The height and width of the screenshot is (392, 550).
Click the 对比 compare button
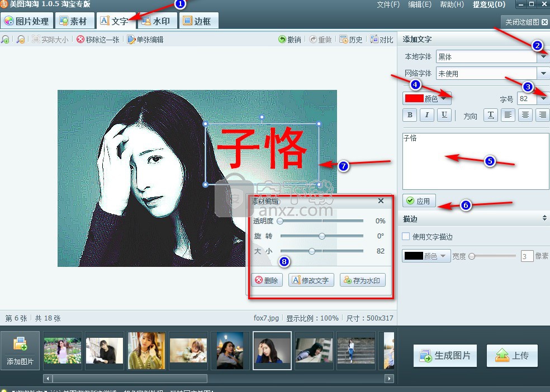pyautogui.click(x=382, y=40)
